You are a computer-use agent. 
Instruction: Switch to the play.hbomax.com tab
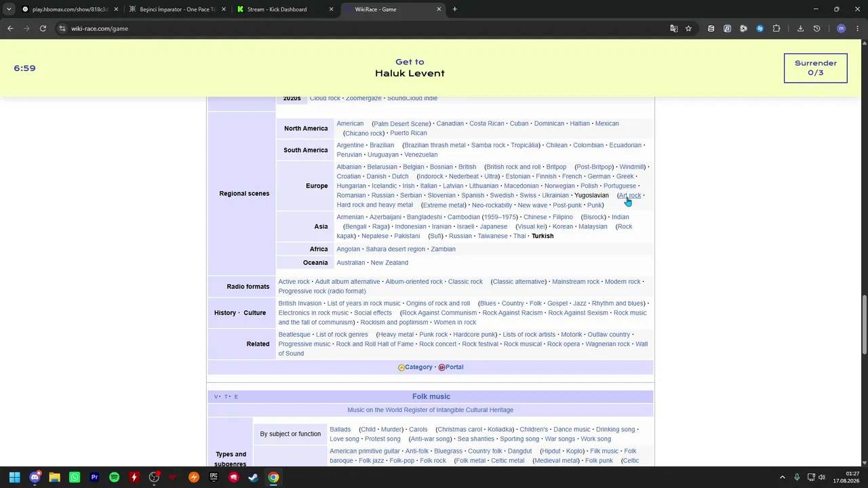pyautogui.click(x=70, y=9)
